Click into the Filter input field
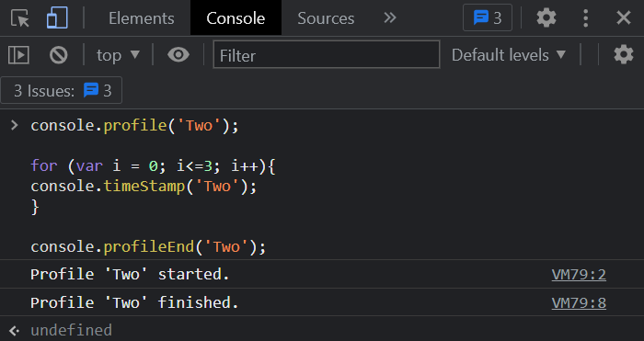The image size is (644, 341). (x=327, y=55)
